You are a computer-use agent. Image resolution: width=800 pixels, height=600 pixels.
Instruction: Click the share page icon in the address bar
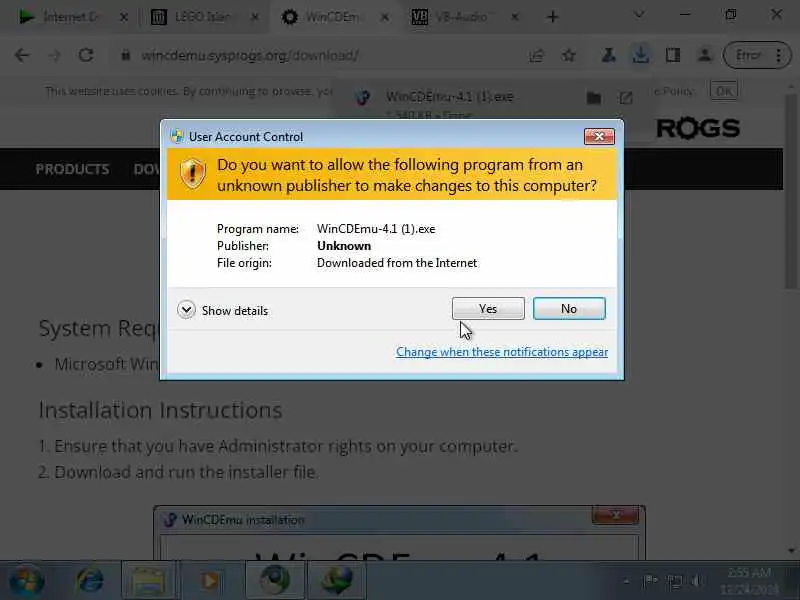tap(536, 55)
